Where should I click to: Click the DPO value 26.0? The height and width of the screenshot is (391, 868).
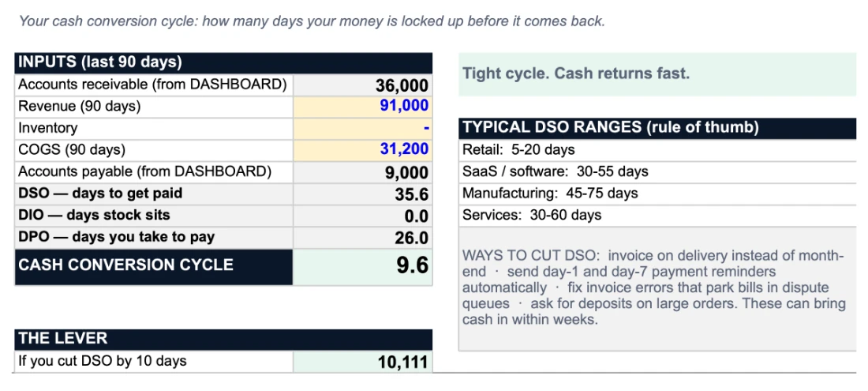pos(363,238)
